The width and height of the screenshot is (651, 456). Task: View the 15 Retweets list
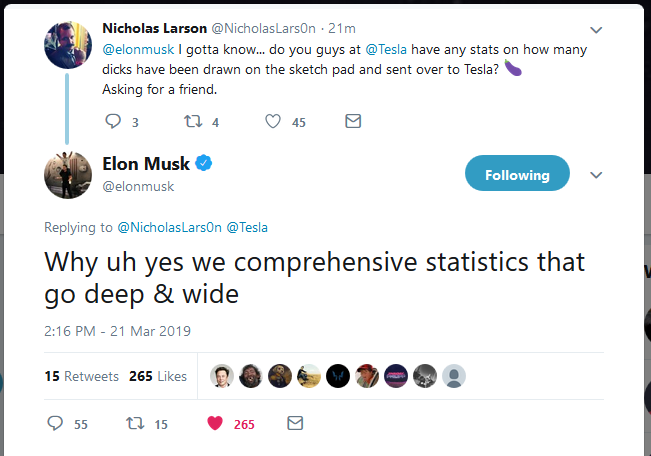tap(81, 376)
